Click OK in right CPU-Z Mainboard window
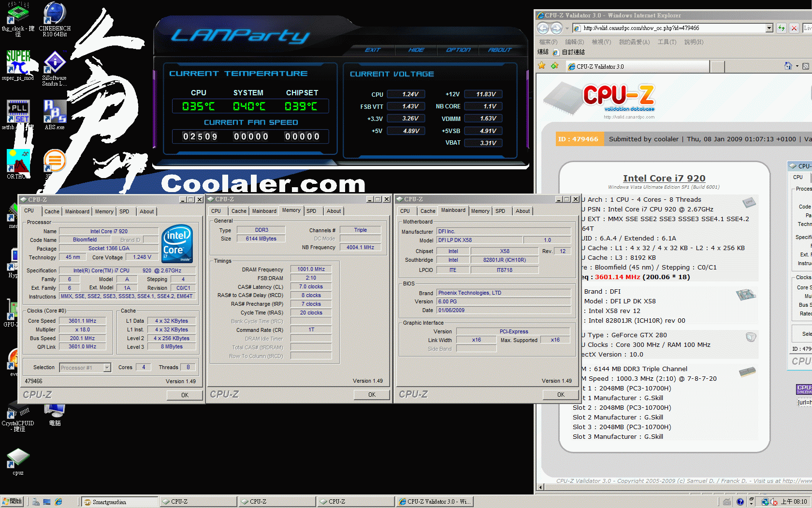Image resolution: width=812 pixels, height=508 pixels. click(x=561, y=395)
